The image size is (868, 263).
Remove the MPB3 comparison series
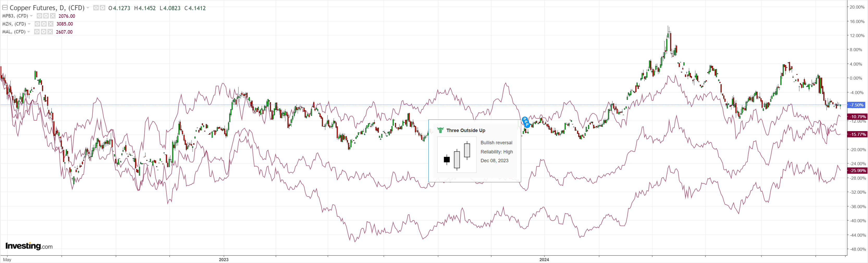pyautogui.click(x=53, y=16)
